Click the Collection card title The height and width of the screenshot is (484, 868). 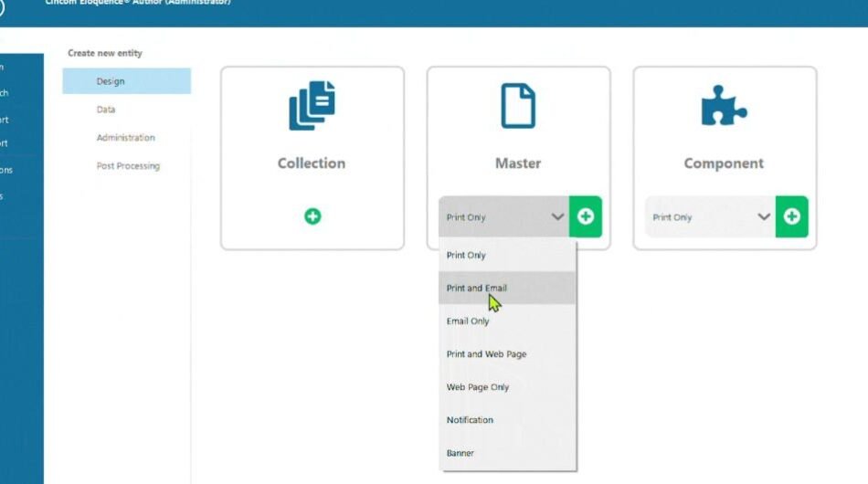[x=312, y=163]
